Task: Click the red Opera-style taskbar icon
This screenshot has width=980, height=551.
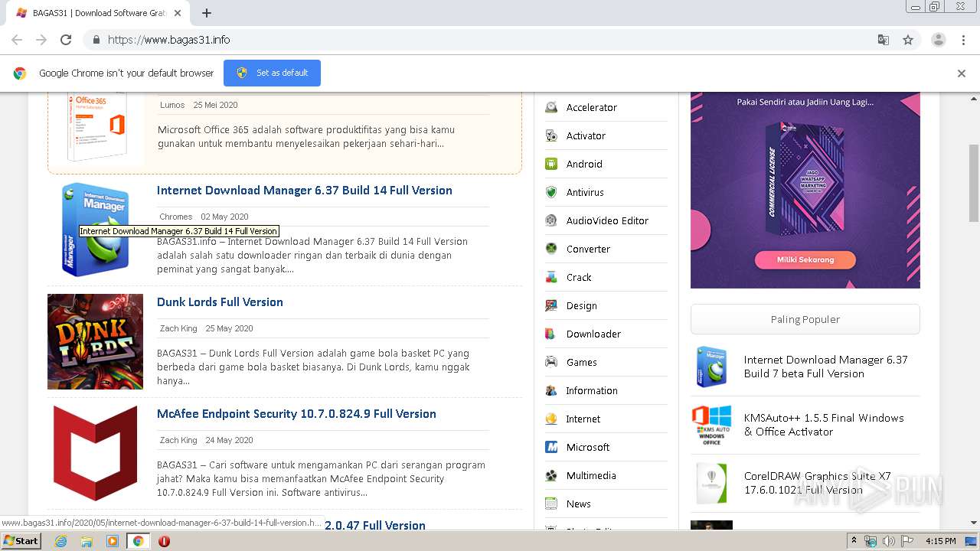Action: [x=164, y=541]
